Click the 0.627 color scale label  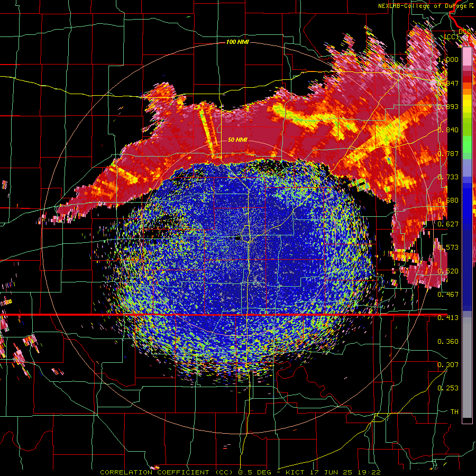click(x=448, y=224)
